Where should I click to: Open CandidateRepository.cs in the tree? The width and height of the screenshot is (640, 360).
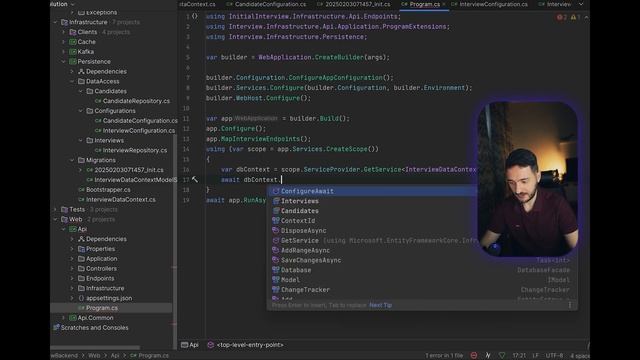click(x=136, y=101)
